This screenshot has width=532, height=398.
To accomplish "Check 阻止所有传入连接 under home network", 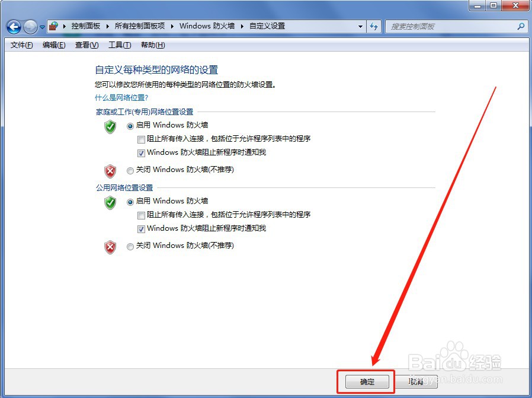I will pos(141,139).
